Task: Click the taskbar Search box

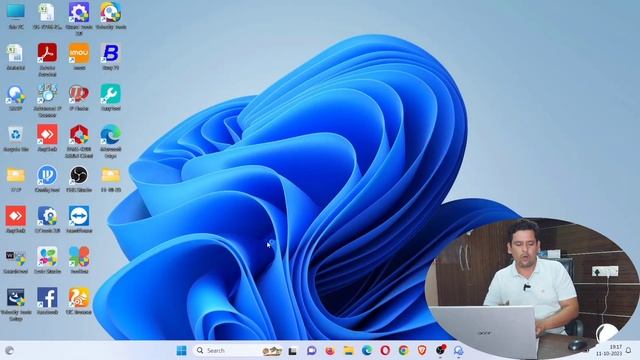Action: 237,351
